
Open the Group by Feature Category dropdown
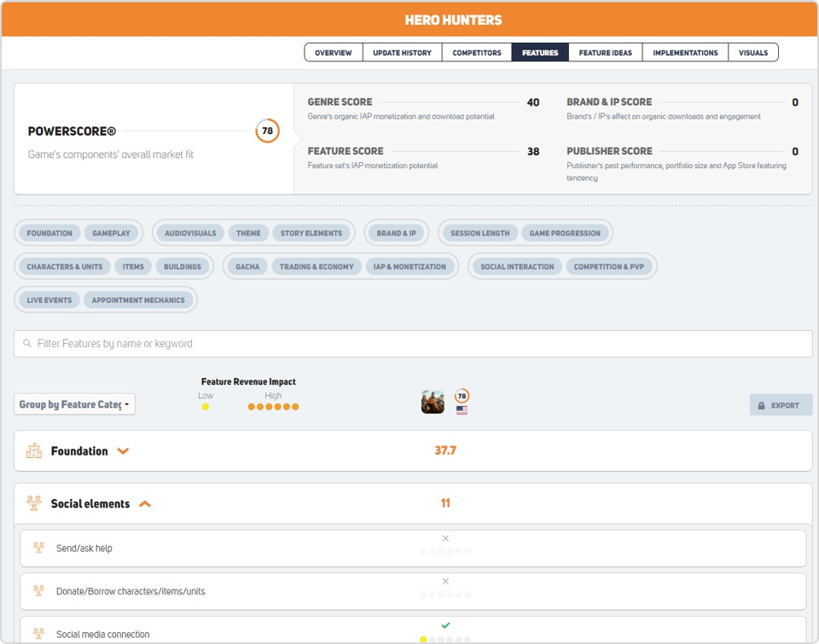tap(75, 404)
